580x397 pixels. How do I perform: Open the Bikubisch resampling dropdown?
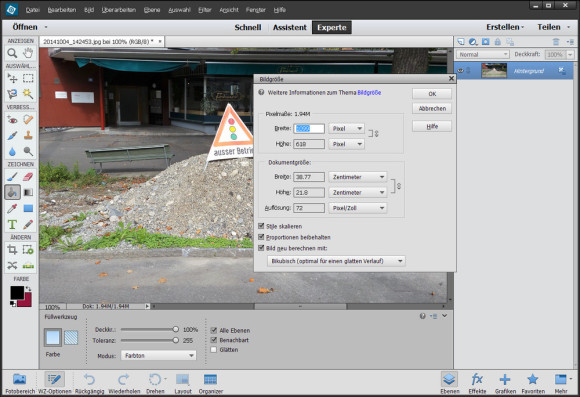pos(336,261)
